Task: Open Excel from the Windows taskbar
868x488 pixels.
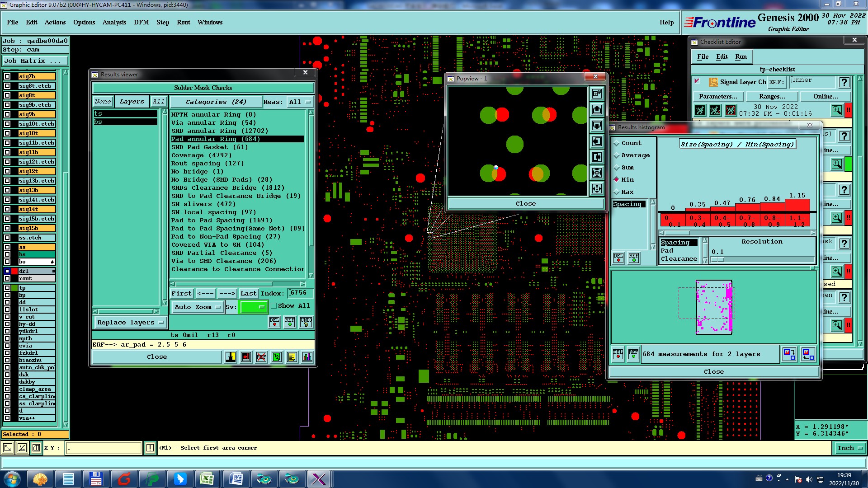Action: tap(207, 479)
